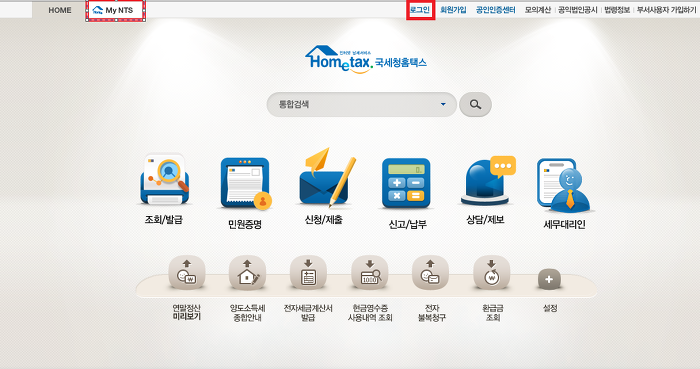Screen dimensions: 700x369
Task: Click the 세무대리인 text label
Action: point(564,224)
